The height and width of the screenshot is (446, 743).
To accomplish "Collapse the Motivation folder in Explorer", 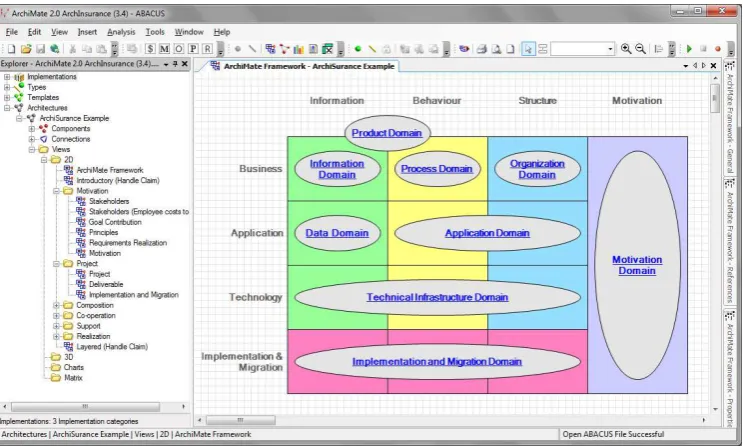I will (x=56, y=191).
